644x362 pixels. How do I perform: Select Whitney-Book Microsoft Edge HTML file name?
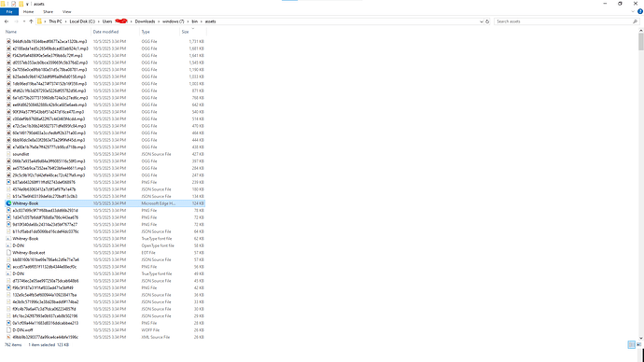point(25,203)
